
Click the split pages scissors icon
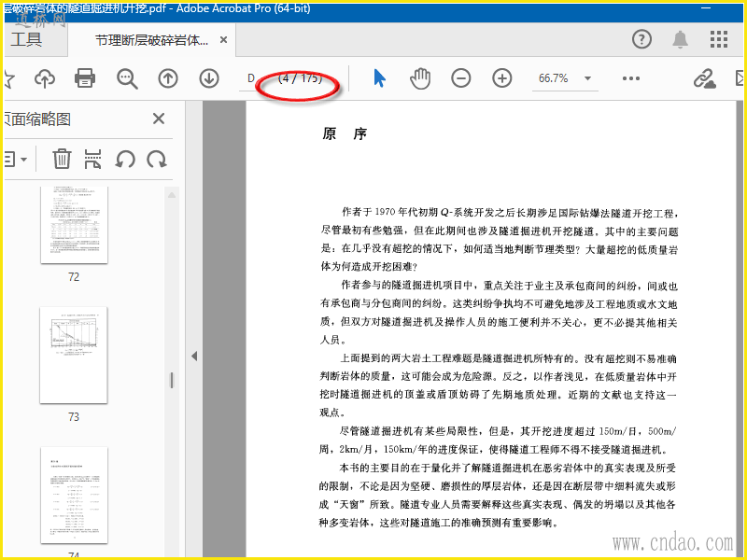tap(92, 159)
